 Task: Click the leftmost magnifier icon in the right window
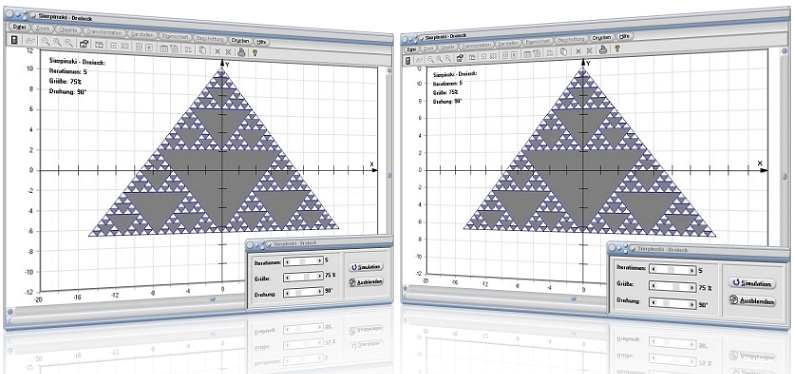tap(430, 59)
